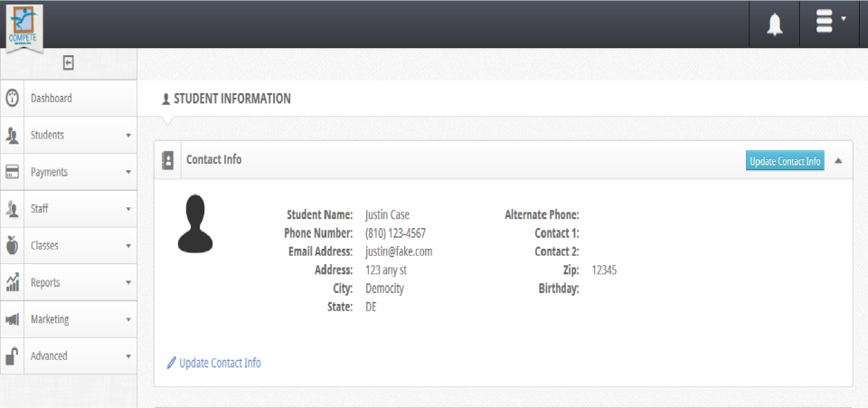Image resolution: width=868 pixels, height=408 pixels.
Task: Click the Students sidebar icon
Action: (13, 135)
